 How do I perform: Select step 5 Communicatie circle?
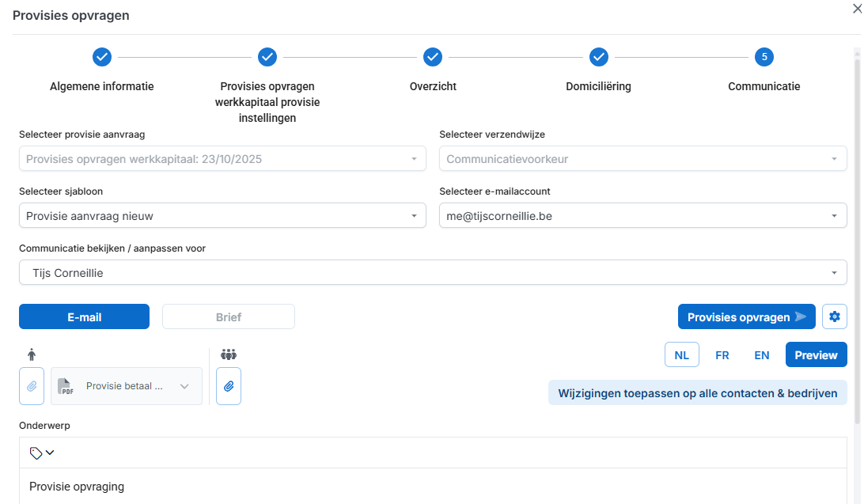(764, 57)
